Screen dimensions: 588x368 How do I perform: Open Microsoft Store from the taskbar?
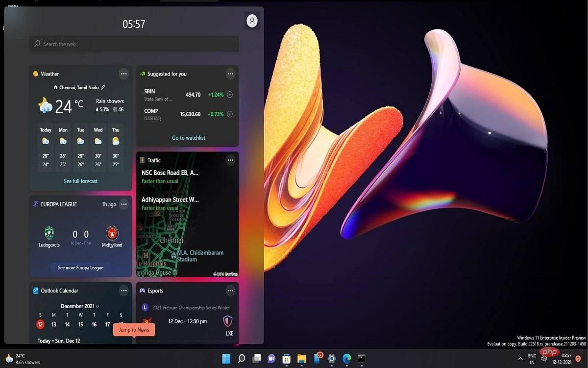tap(286, 359)
